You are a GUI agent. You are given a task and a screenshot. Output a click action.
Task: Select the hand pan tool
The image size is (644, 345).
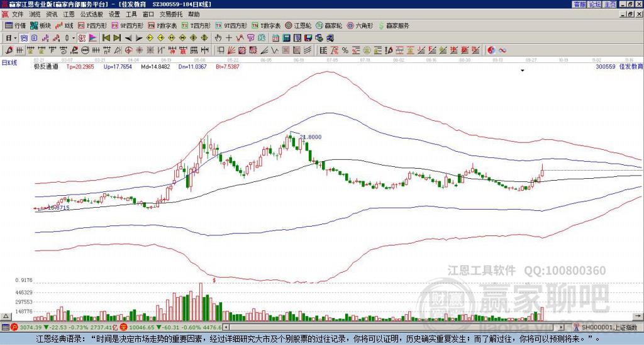pyautogui.click(x=218, y=38)
